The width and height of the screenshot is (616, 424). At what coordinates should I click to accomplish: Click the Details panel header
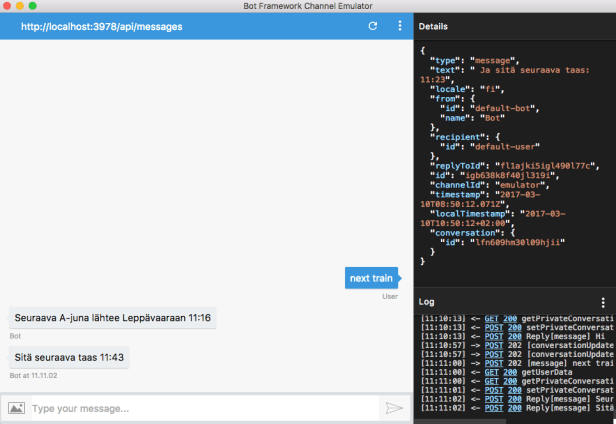pos(434,26)
